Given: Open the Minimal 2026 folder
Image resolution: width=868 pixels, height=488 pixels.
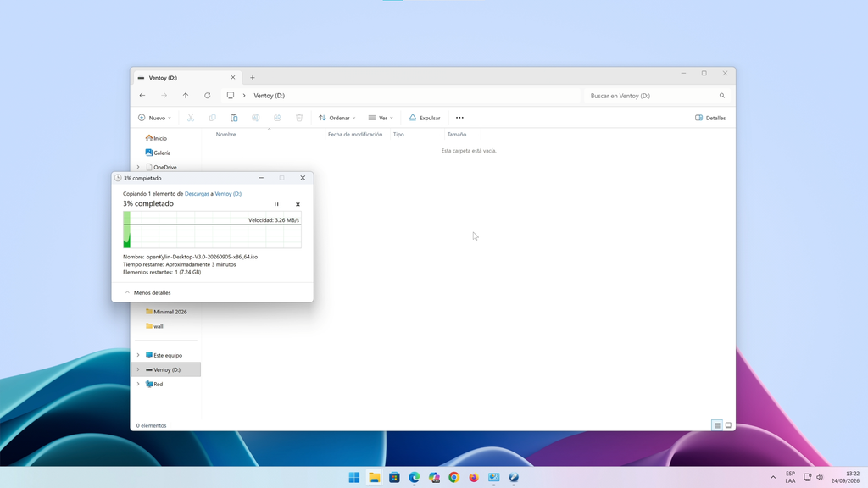Looking at the screenshot, I should [166, 312].
